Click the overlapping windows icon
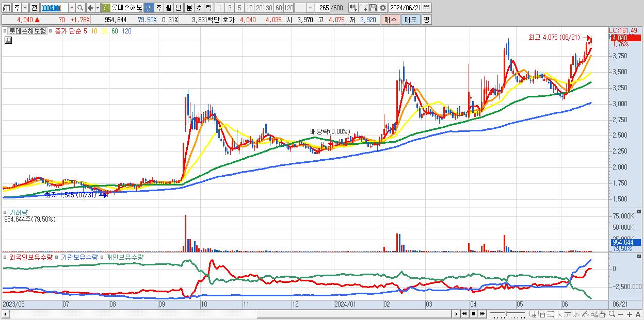The height and width of the screenshot is (320, 644). (x=541, y=314)
